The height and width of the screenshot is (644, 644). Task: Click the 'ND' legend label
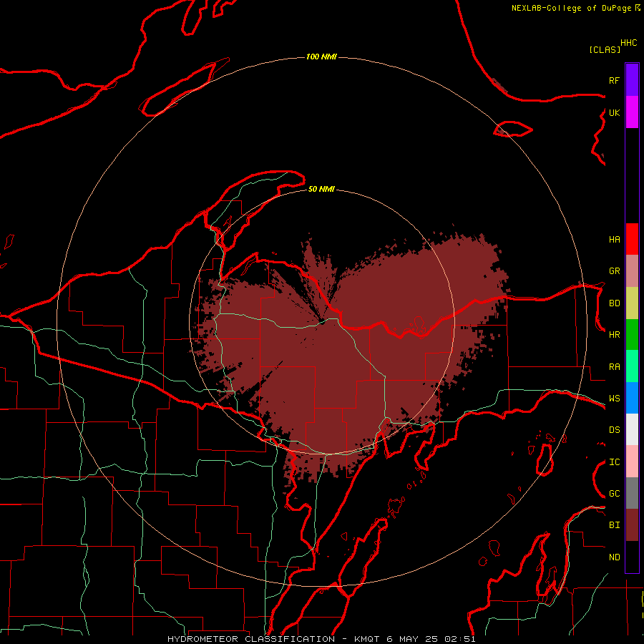614,557
